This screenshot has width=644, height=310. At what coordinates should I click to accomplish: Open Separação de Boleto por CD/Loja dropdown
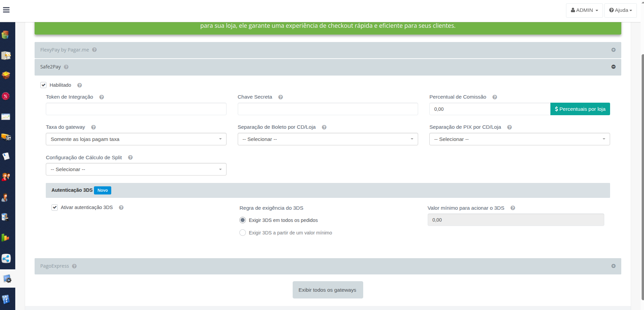328,139
